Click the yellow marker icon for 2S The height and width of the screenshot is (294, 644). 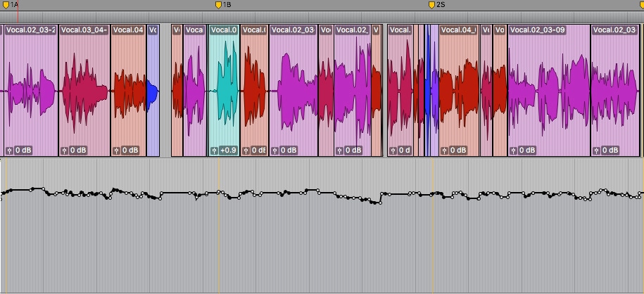(432, 5)
